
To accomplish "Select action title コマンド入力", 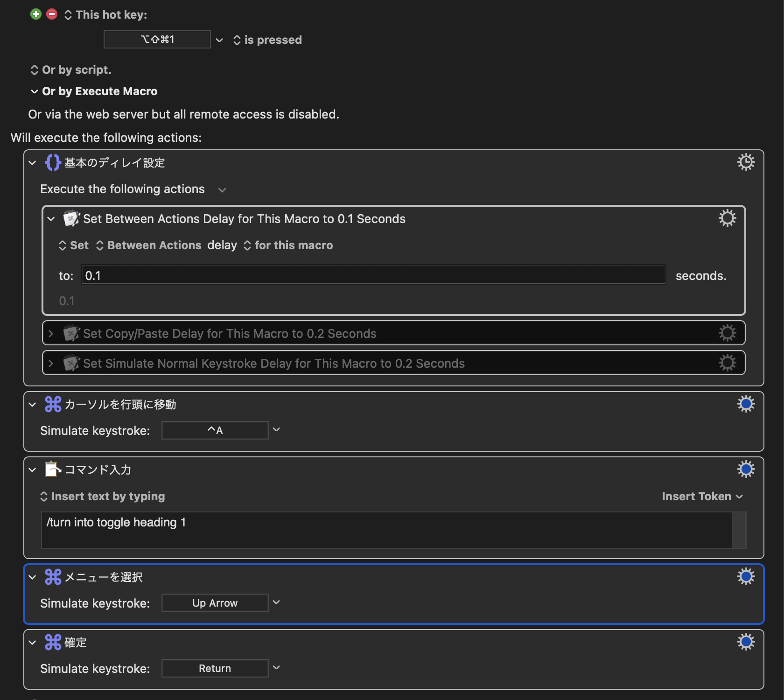I will [x=98, y=470].
